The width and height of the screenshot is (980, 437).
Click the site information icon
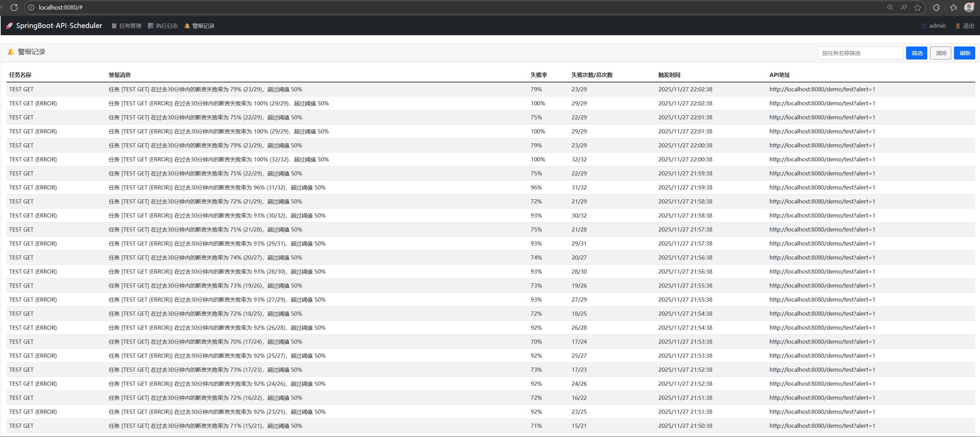click(x=31, y=8)
